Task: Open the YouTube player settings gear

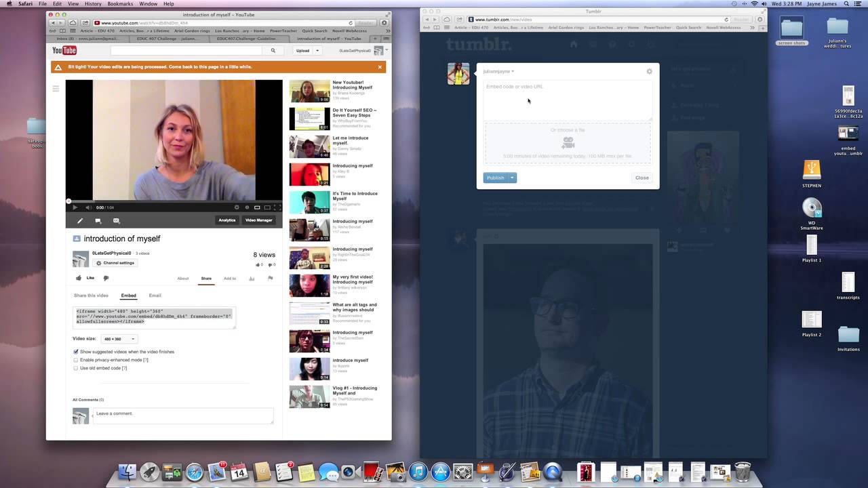Action: (237, 207)
